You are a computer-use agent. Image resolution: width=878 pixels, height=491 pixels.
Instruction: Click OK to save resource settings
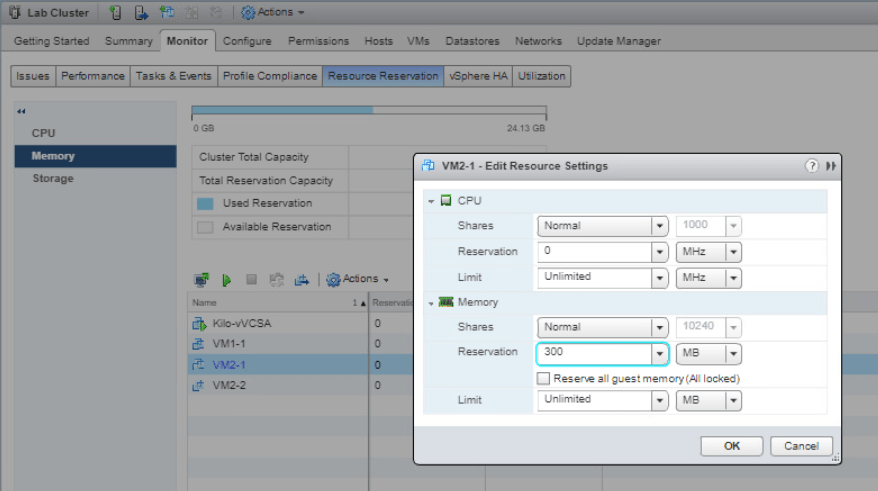click(x=732, y=446)
